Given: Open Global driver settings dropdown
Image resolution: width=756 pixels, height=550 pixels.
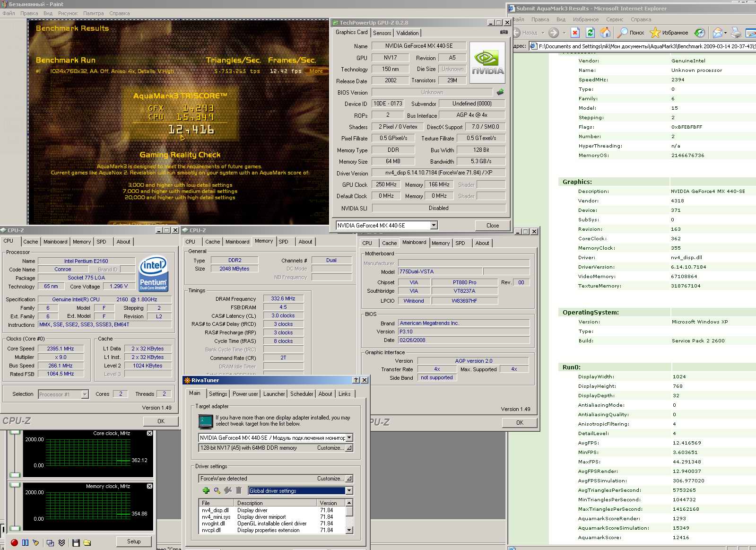Looking at the screenshot, I should pos(349,490).
